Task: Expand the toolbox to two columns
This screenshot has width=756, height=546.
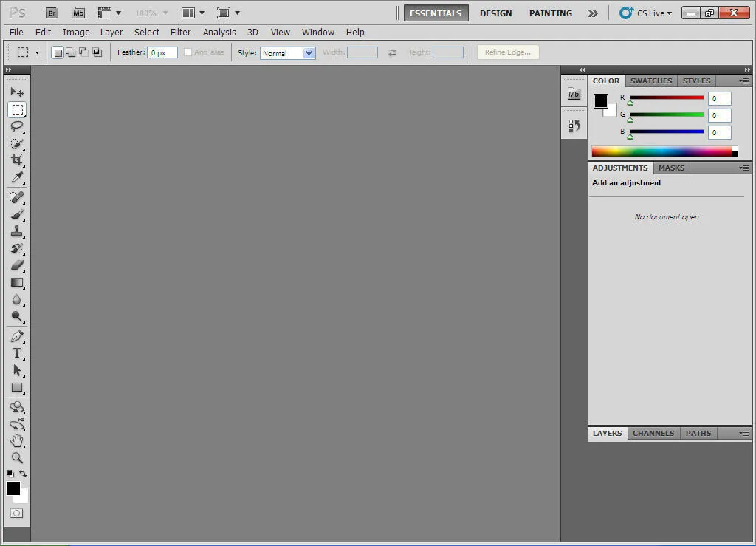Action: (x=8, y=70)
